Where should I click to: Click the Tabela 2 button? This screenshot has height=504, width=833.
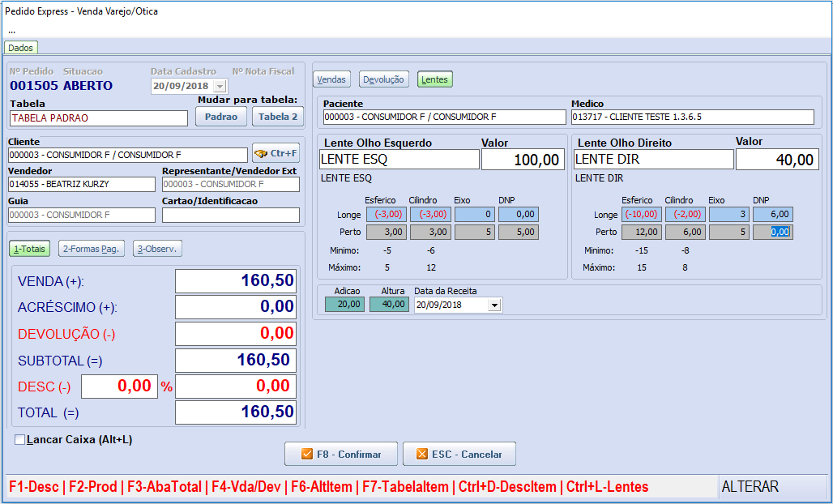278,117
